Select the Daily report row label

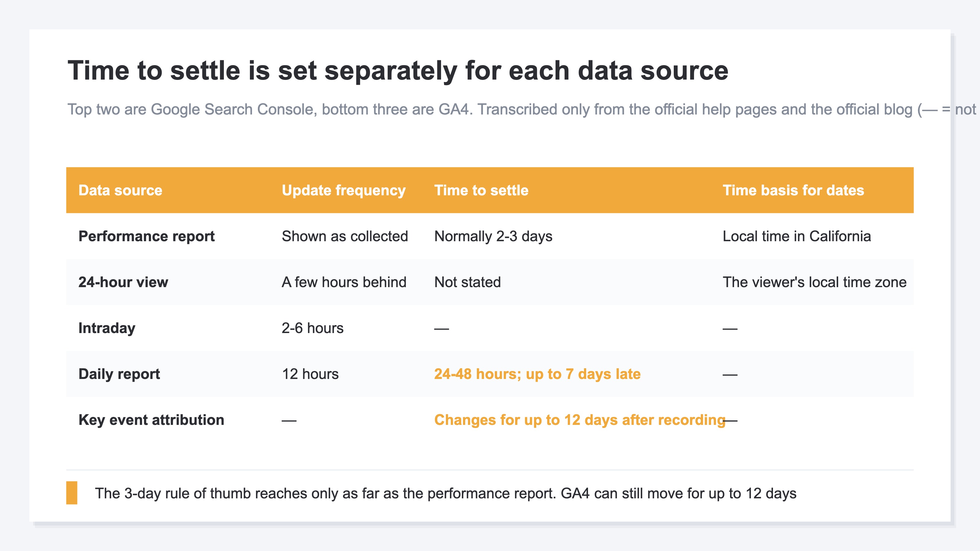(x=119, y=374)
